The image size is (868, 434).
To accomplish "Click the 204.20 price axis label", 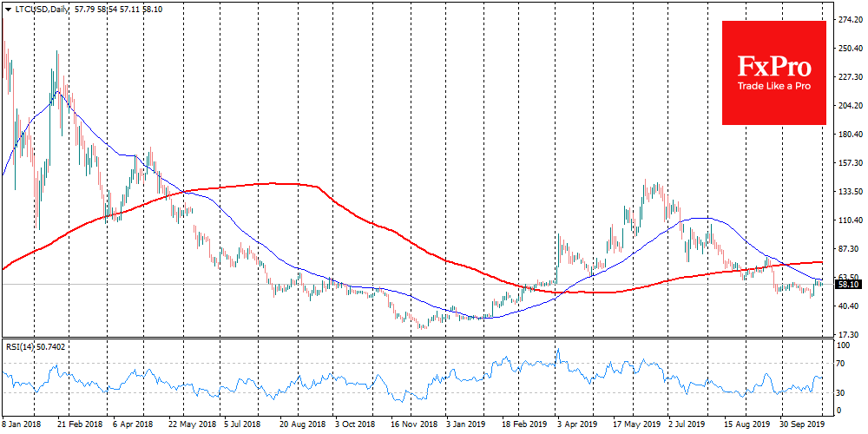I will tap(847, 106).
